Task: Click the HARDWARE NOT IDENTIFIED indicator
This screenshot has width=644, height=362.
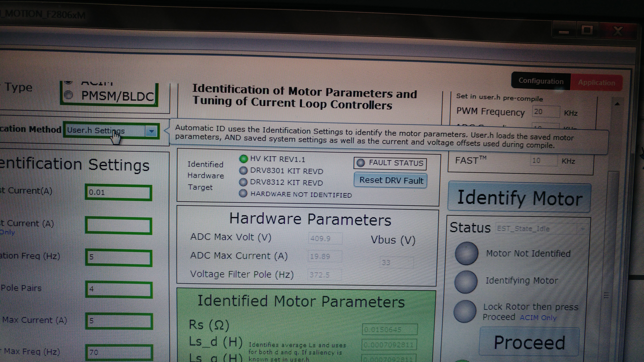Action: coord(243,193)
